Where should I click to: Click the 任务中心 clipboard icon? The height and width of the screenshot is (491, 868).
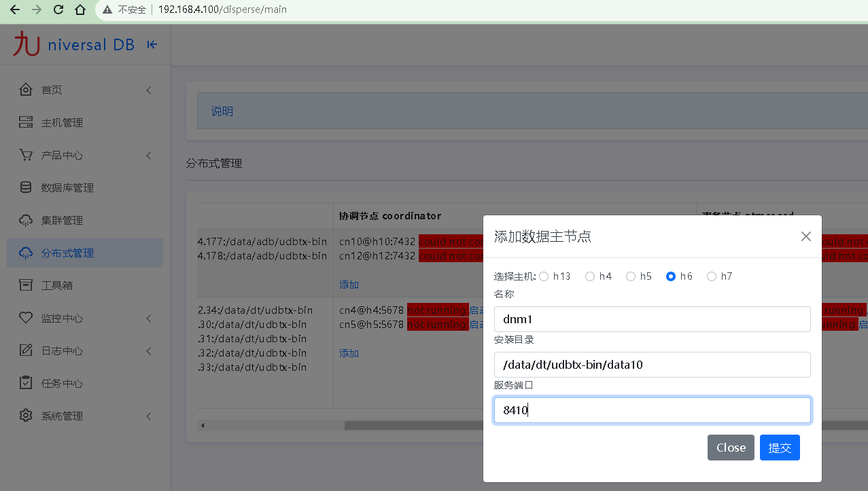pyautogui.click(x=26, y=383)
